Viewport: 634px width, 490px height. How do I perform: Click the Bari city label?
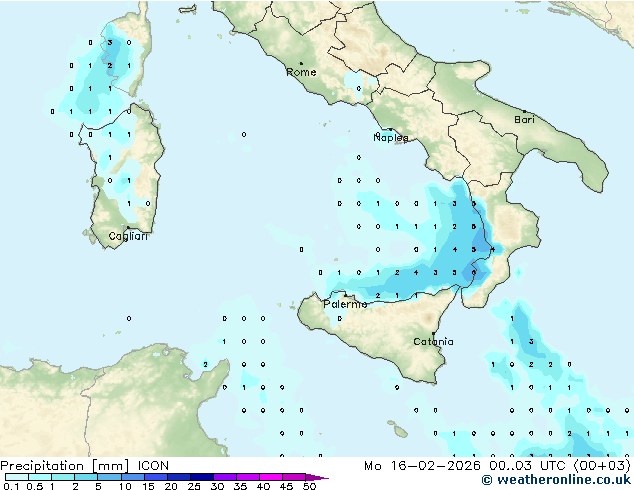pyautogui.click(x=524, y=120)
